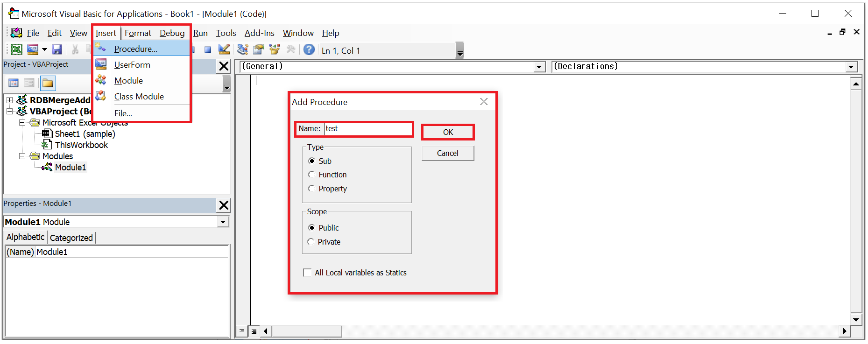Click Module icon in Insert menu
Screen dimensions: 868x344
[101, 80]
